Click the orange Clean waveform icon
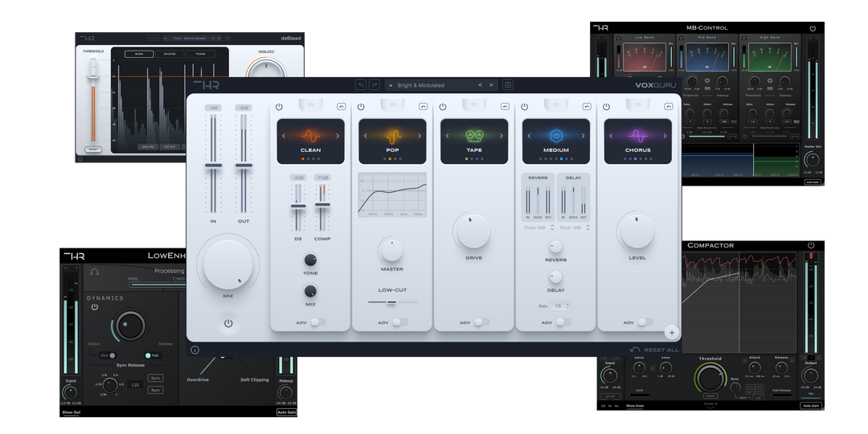The width and height of the screenshot is (868, 434). pyautogui.click(x=310, y=136)
